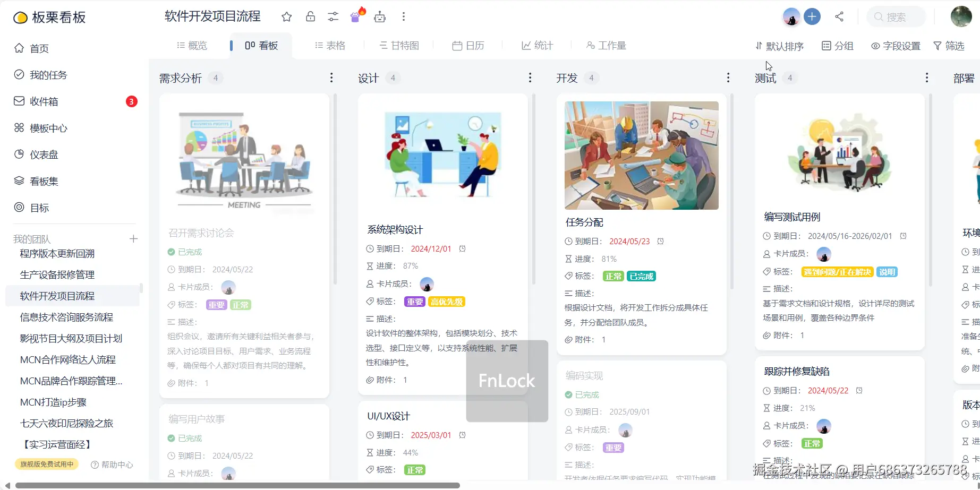Switch to the 日历 view tab
The width and height of the screenshot is (980, 490).
pos(468,46)
